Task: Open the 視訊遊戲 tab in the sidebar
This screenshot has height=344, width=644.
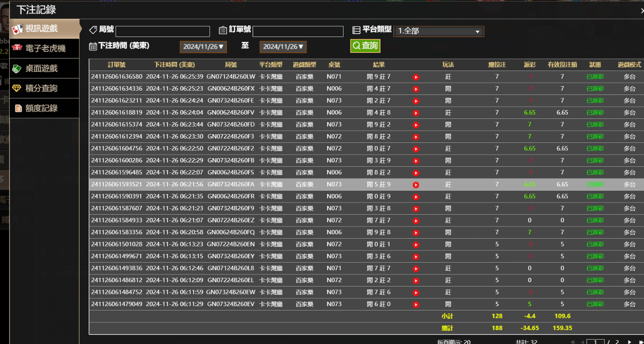Action: 41,29
